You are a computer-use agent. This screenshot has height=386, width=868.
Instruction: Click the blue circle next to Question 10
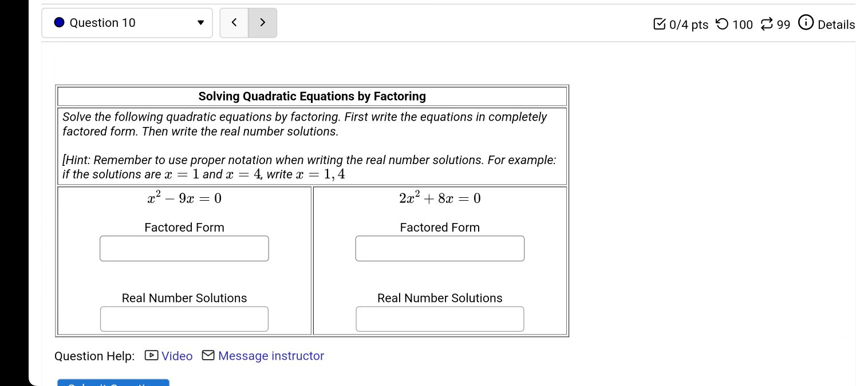click(60, 23)
